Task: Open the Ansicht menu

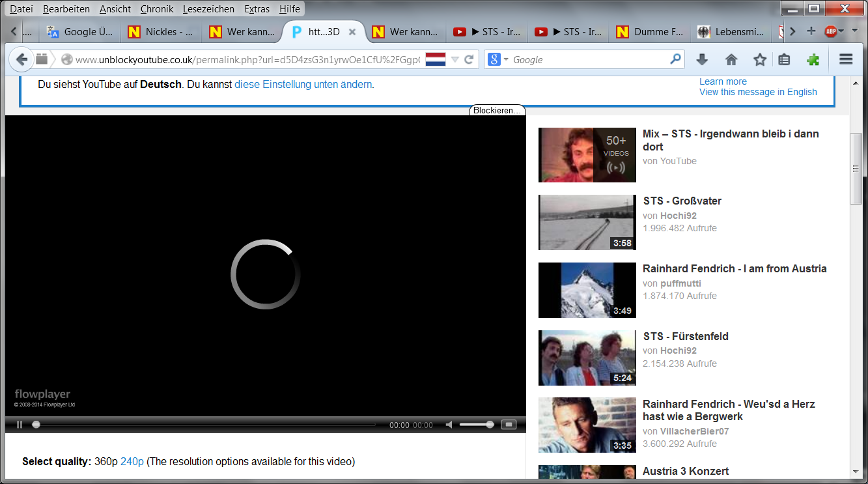Action: 115,9
